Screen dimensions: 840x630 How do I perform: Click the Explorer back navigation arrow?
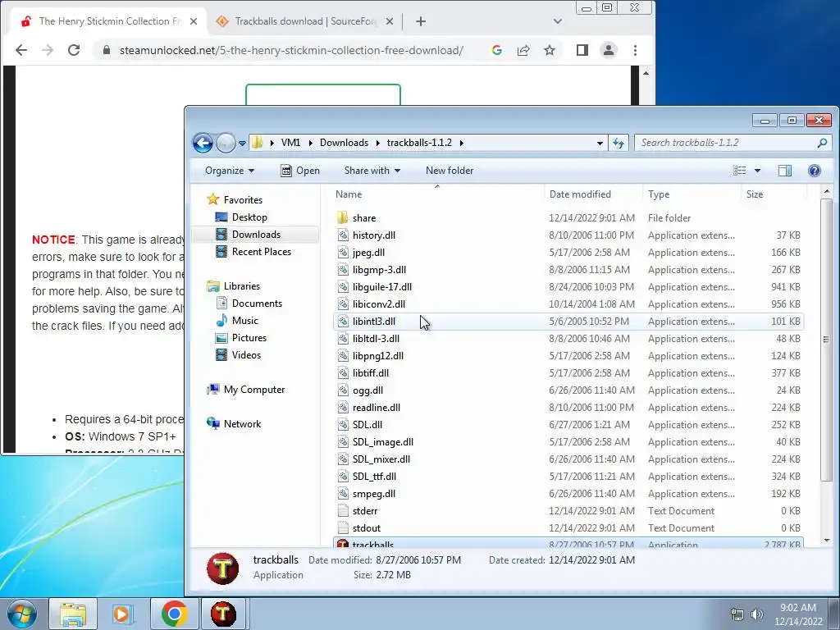[203, 143]
